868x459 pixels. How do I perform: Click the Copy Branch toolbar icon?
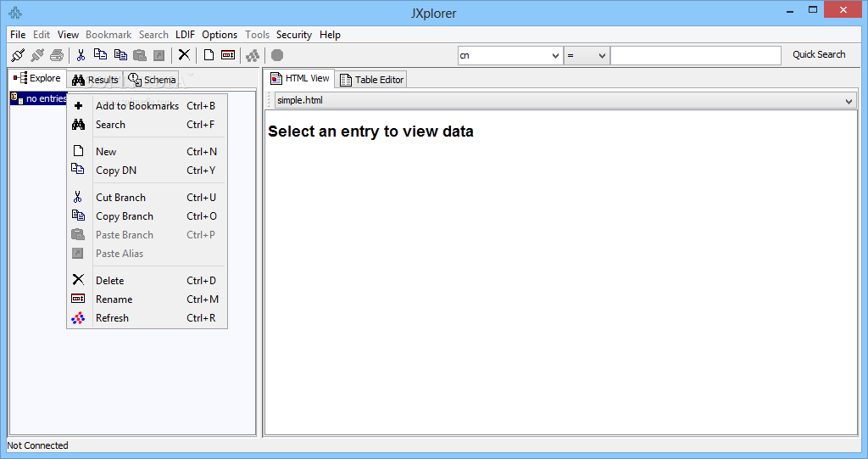pos(120,54)
